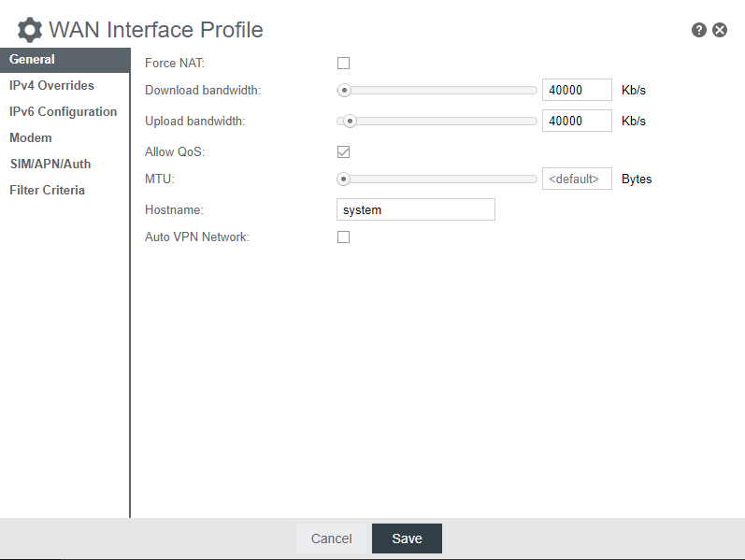This screenshot has height=560, width=745.
Task: Select the General tab
Action: click(x=65, y=60)
